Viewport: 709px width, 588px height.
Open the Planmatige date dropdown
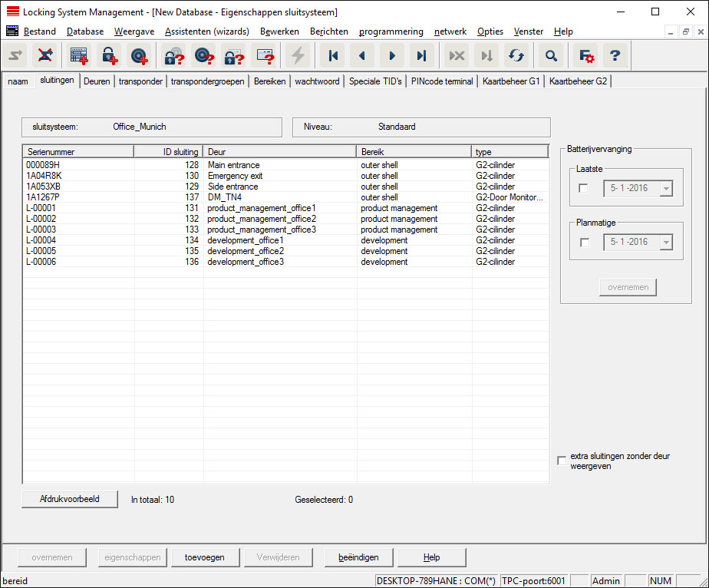664,243
